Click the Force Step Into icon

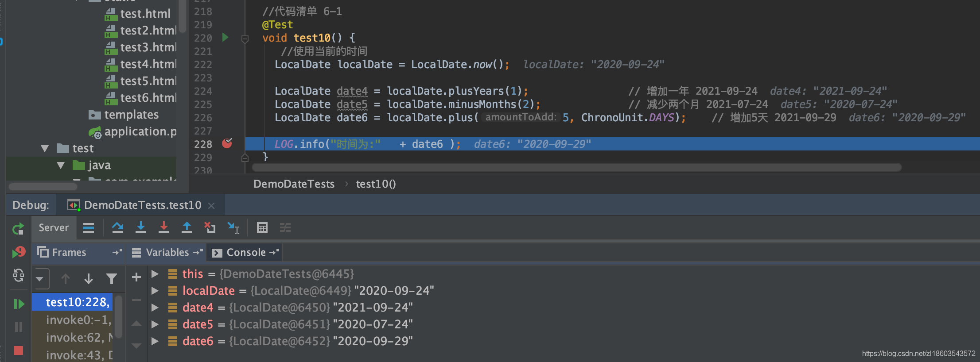pyautogui.click(x=164, y=227)
